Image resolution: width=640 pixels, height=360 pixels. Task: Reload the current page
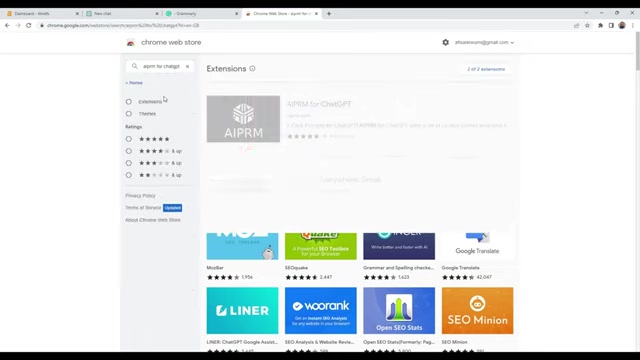(29, 25)
